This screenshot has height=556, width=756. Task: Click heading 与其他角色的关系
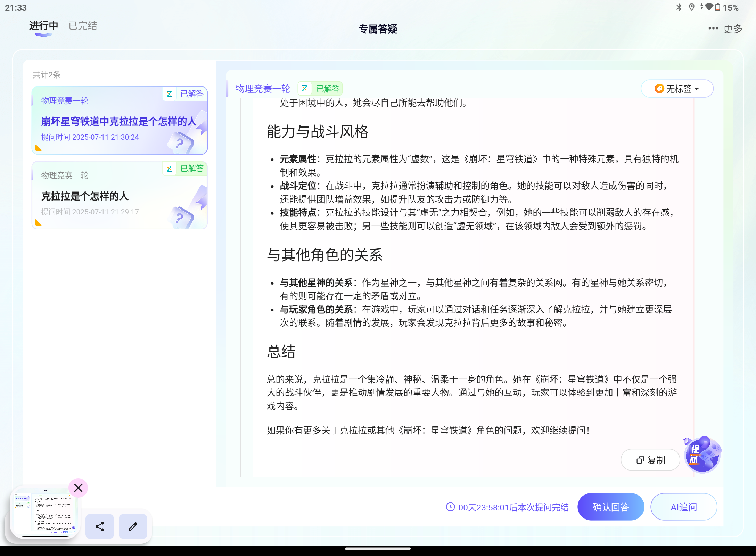point(325,255)
